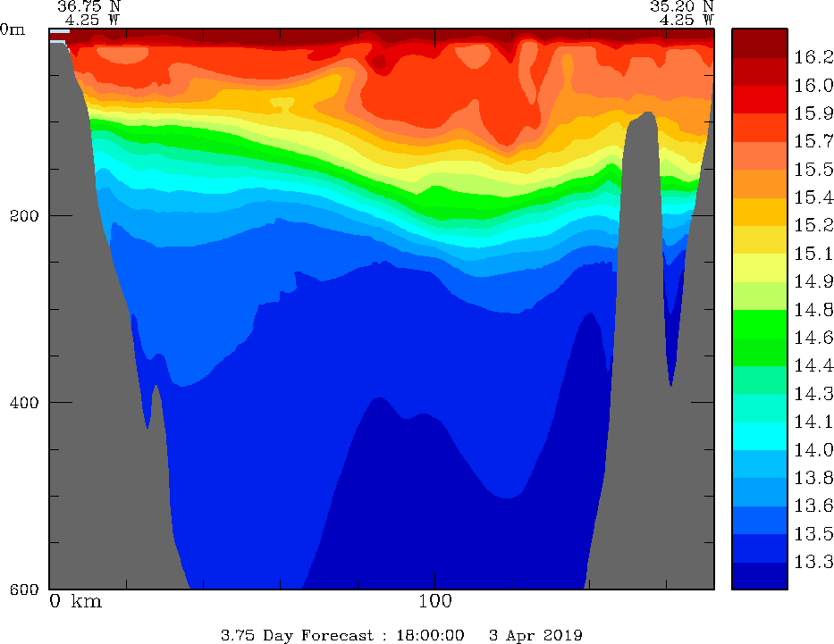Select the 15.7 color bar value

tap(813, 141)
